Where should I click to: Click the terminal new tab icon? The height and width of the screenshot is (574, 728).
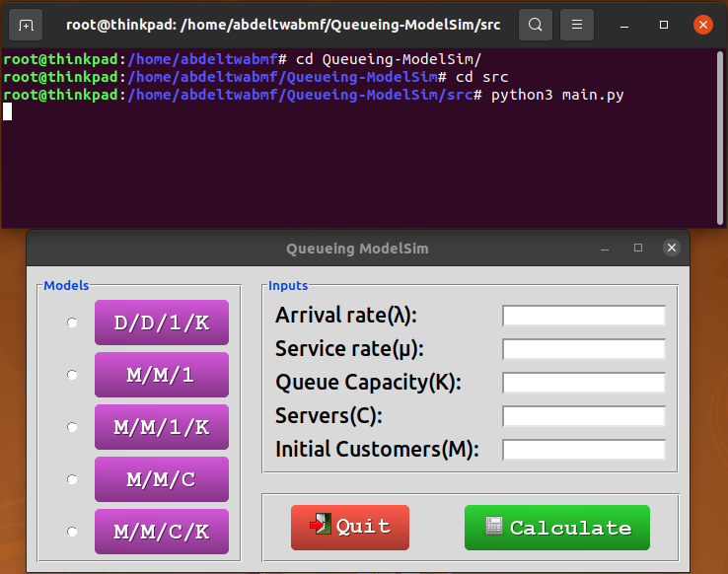[26, 25]
